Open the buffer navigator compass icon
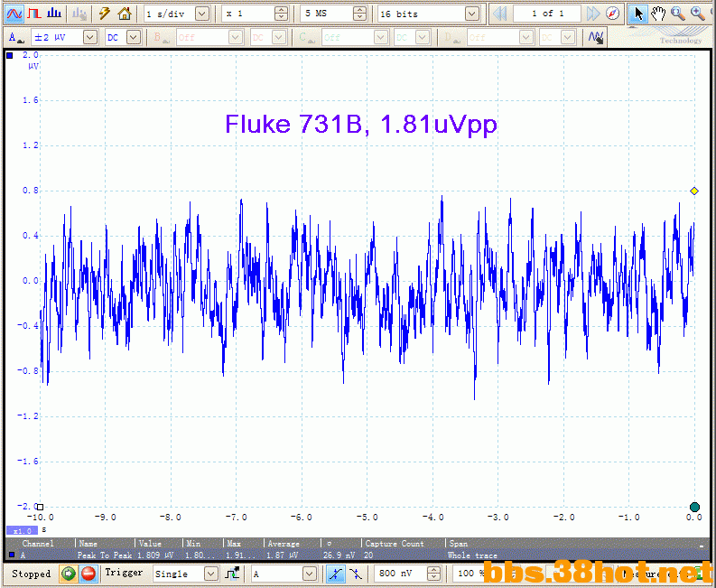 click(x=612, y=14)
